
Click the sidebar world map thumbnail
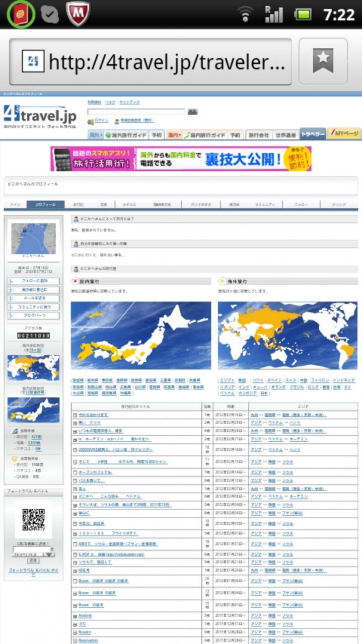[33, 367]
